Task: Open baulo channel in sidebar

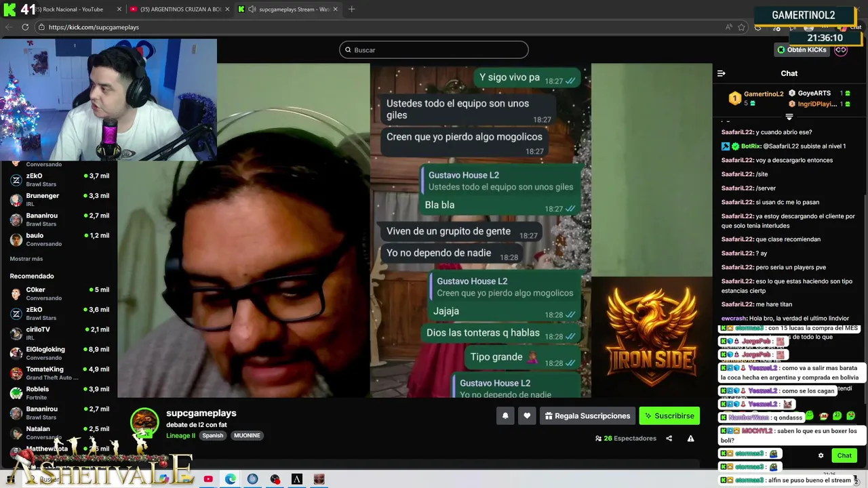Action: pos(59,239)
